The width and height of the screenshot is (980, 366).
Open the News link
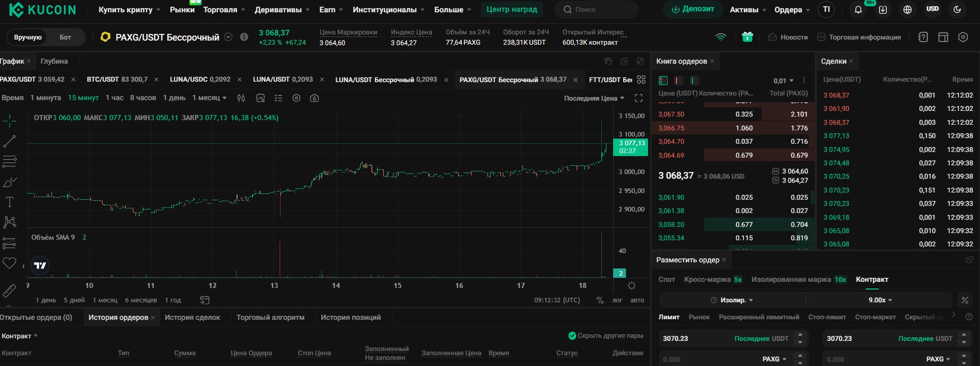point(788,37)
